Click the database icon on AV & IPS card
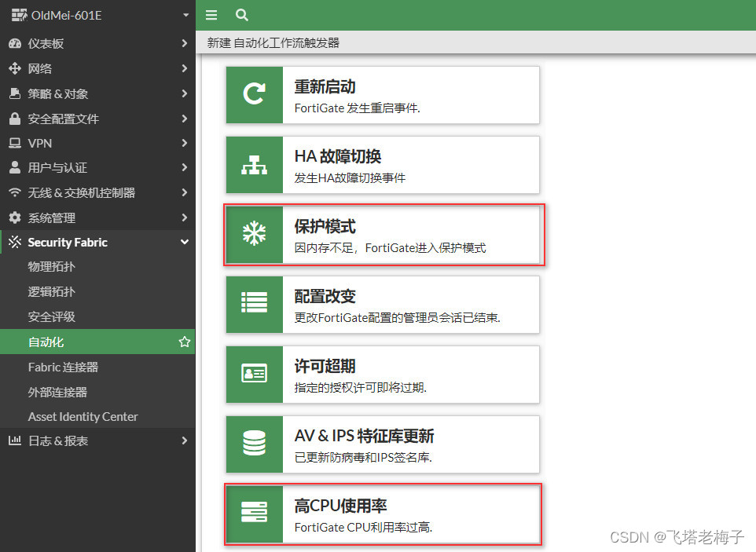This screenshot has height=552, width=756. [x=254, y=443]
